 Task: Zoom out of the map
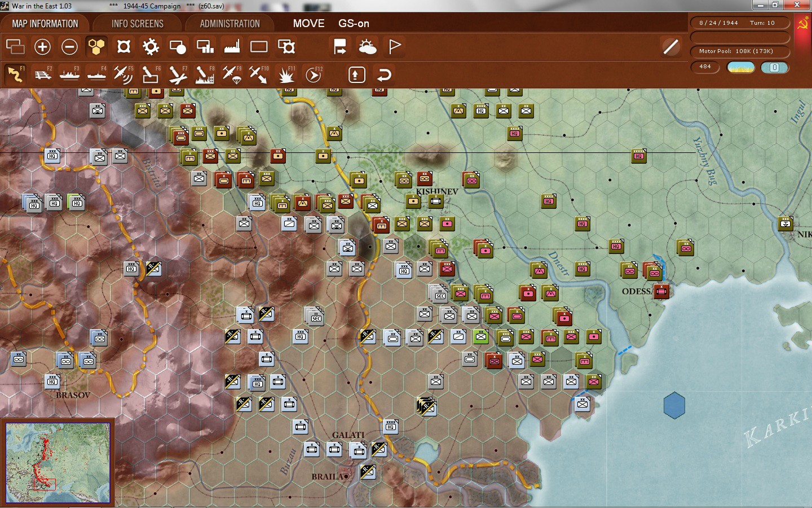(x=69, y=46)
